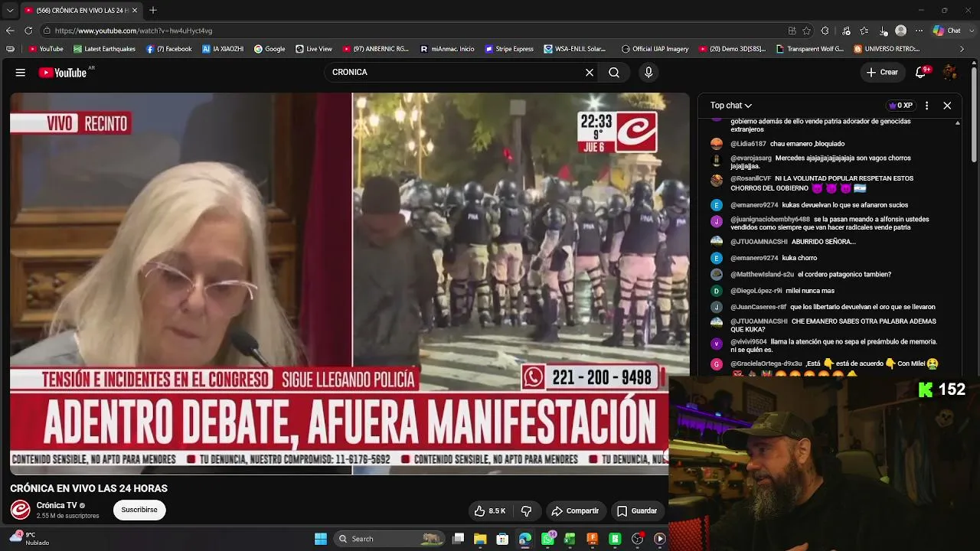
Task: Bookmark this page with the star
Action: (807, 31)
